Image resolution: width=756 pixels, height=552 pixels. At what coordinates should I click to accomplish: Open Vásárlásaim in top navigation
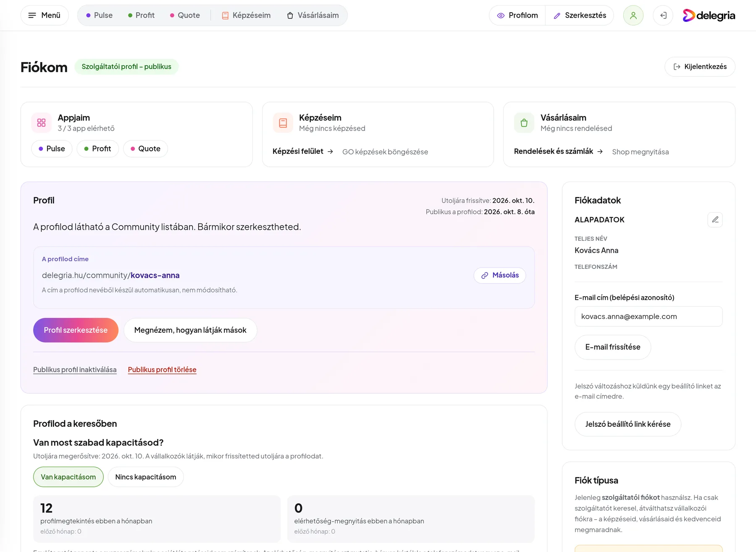(313, 15)
